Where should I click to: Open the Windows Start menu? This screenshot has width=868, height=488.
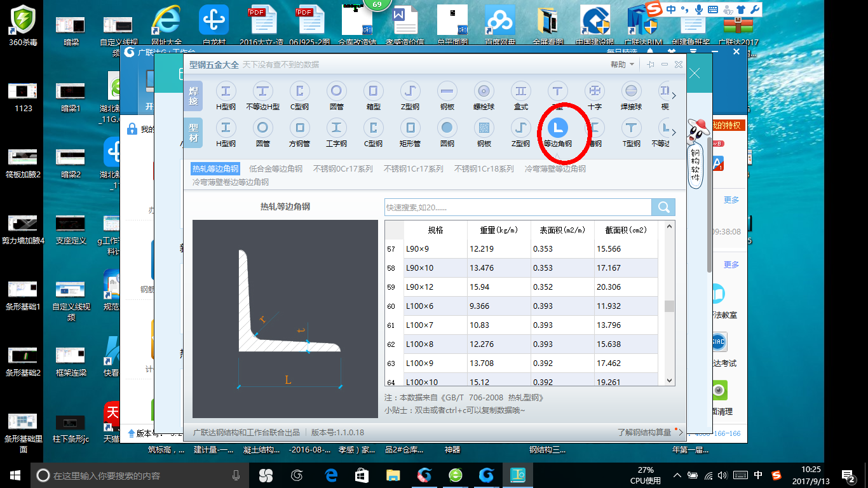point(15,475)
